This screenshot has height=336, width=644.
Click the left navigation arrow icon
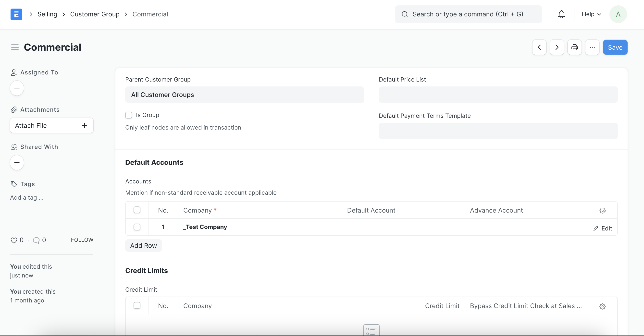(x=540, y=47)
